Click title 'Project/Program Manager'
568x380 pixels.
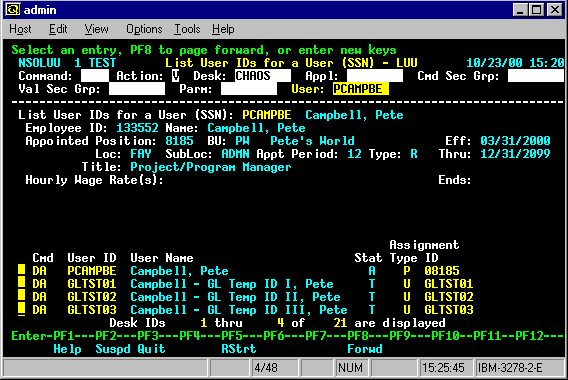pyautogui.click(x=211, y=167)
